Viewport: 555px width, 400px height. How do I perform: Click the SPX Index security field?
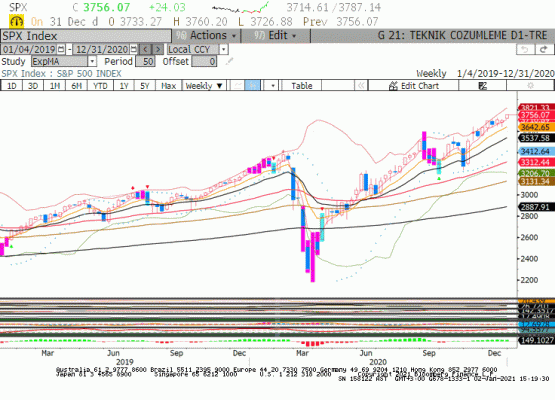pos(86,36)
